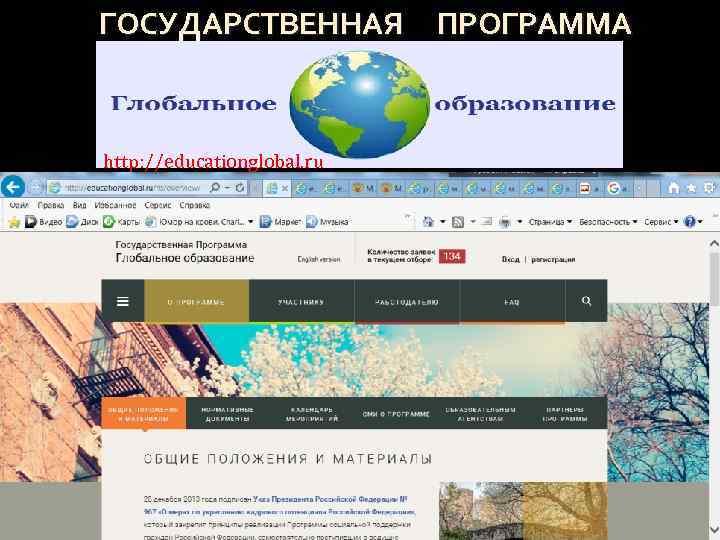Open the FAQ navigation tab

512,301
